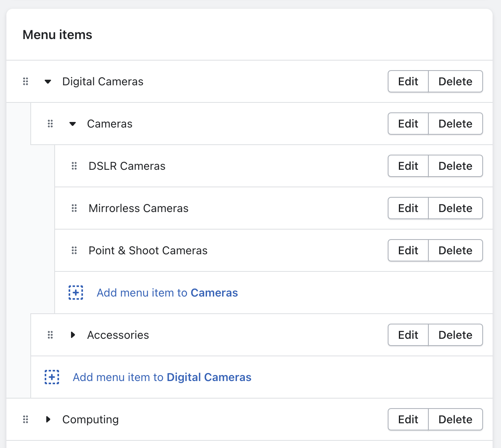Delete the Point & Shoot Cameras item
The height and width of the screenshot is (448, 501).
(455, 250)
